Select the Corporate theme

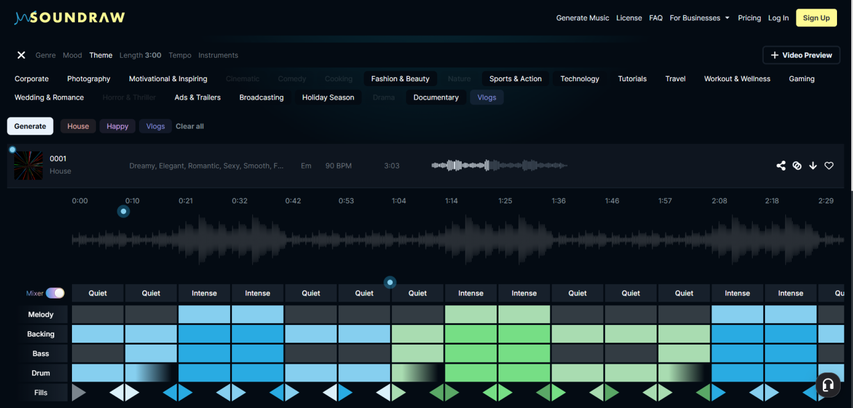pos(32,79)
